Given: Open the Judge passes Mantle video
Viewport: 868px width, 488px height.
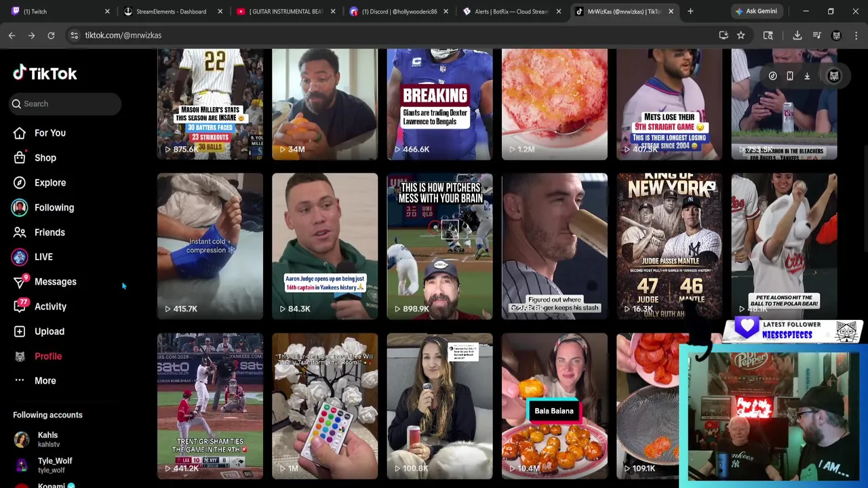Looking at the screenshot, I should [x=669, y=246].
